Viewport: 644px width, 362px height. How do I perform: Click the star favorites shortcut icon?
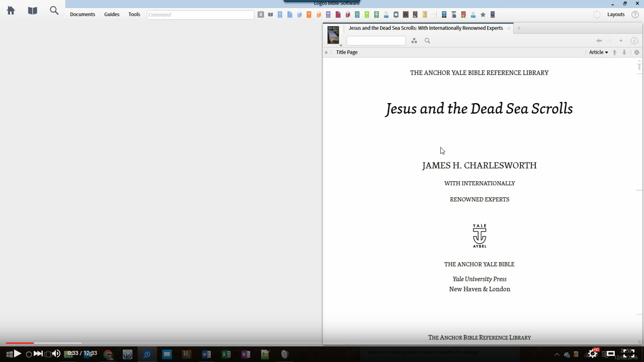click(483, 15)
